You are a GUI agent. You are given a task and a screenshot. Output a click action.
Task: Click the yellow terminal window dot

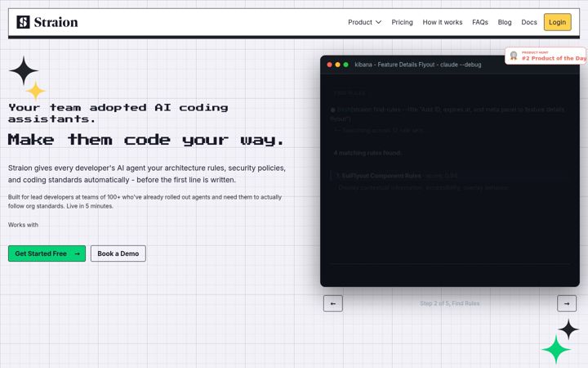point(337,65)
